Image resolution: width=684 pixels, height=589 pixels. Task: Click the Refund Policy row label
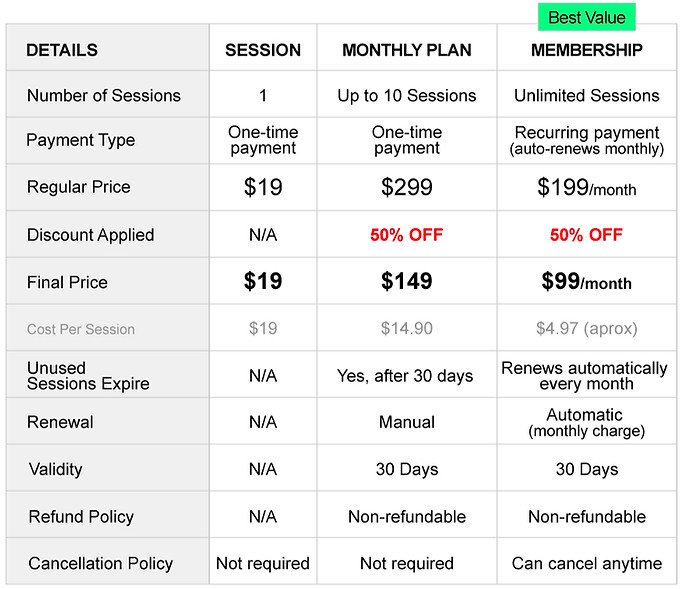click(81, 517)
